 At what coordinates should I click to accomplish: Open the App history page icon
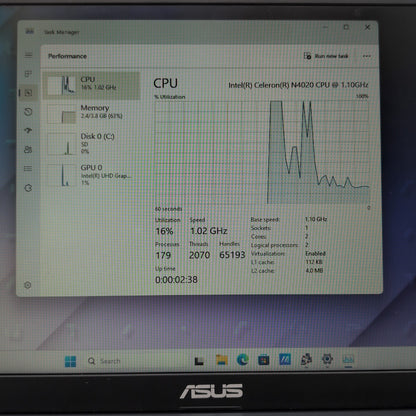pyautogui.click(x=28, y=112)
